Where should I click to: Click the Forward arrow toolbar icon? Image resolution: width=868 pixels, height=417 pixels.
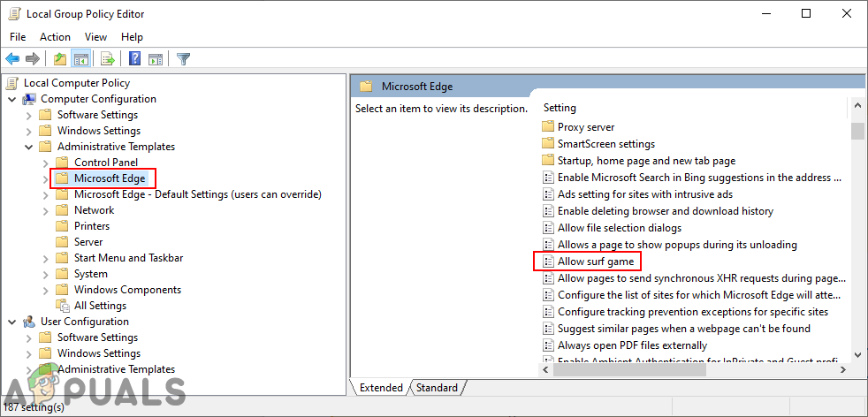pyautogui.click(x=33, y=59)
